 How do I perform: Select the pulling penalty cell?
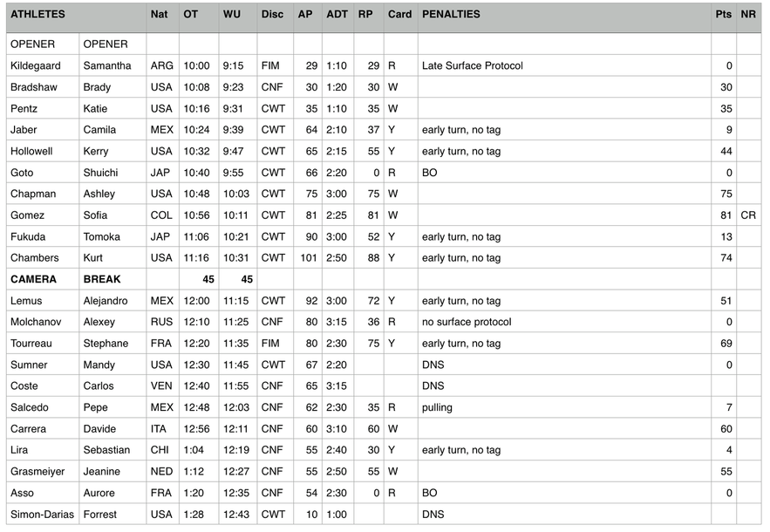[437, 407]
